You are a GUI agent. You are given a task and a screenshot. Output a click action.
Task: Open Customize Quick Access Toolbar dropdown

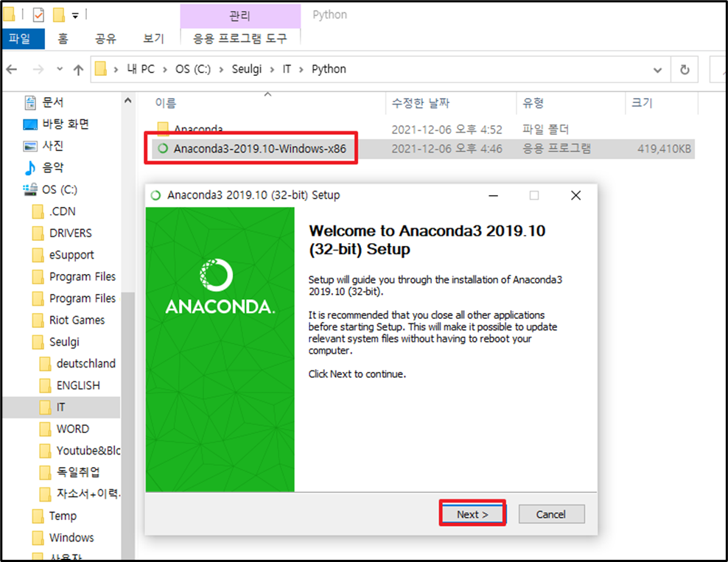point(74,16)
